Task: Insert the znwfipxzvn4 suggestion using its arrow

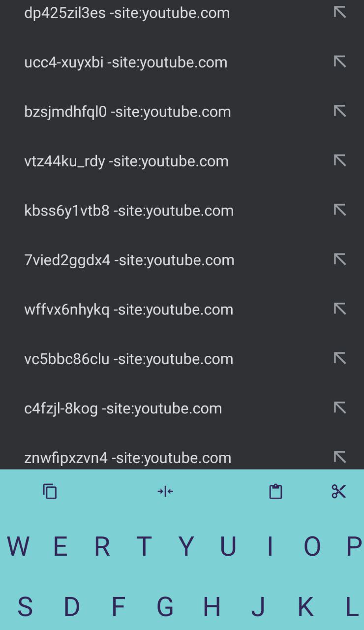Action: pyautogui.click(x=340, y=457)
